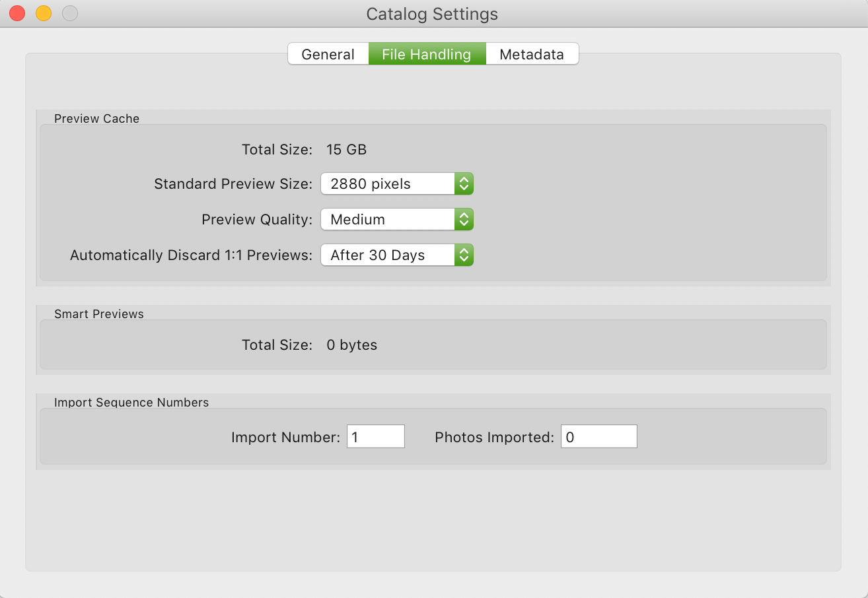Click the Import Sequence Numbers heading
Screen dimensions: 868x598
pyautogui.click(x=131, y=403)
